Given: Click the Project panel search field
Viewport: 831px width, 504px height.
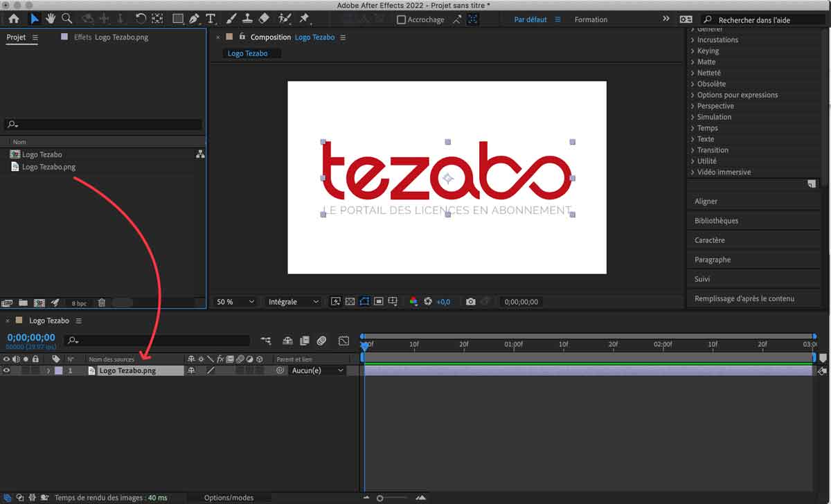Looking at the screenshot, I should (103, 125).
